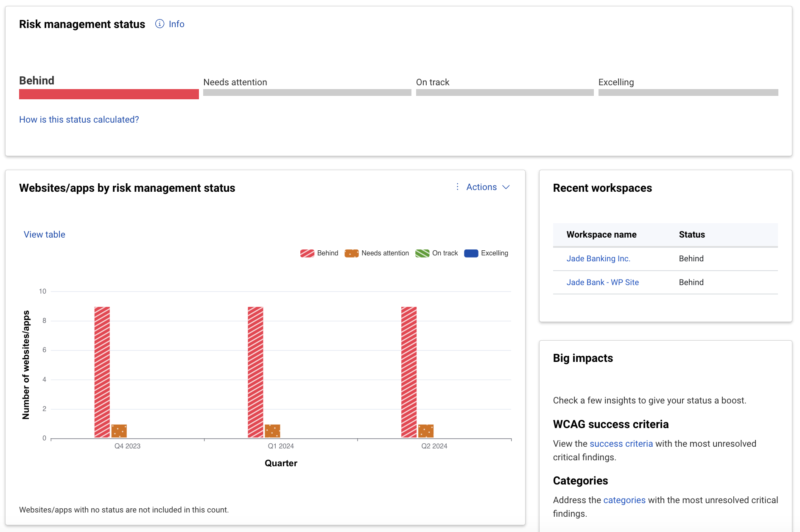
Task: Click the Q2 2024 axis label
Action: tap(434, 446)
